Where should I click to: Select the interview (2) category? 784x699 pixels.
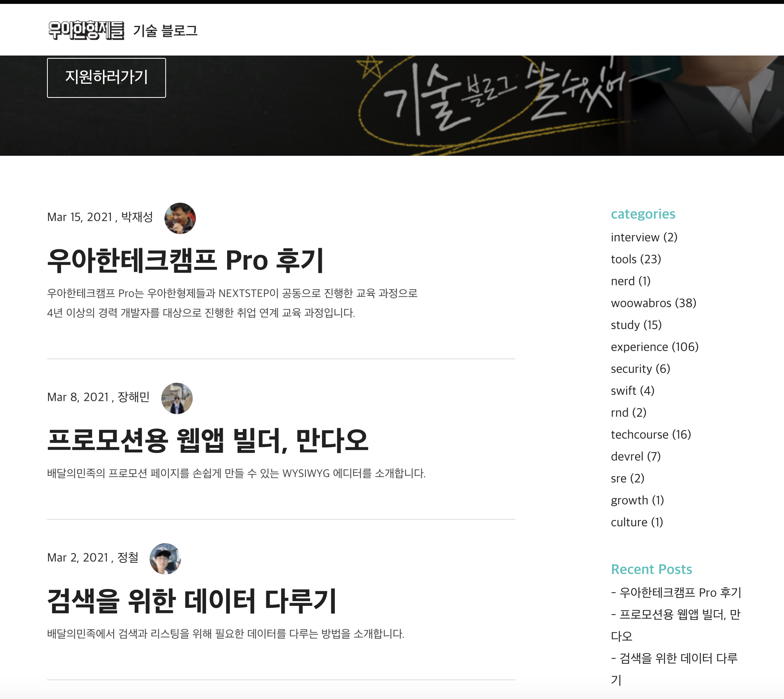point(644,237)
